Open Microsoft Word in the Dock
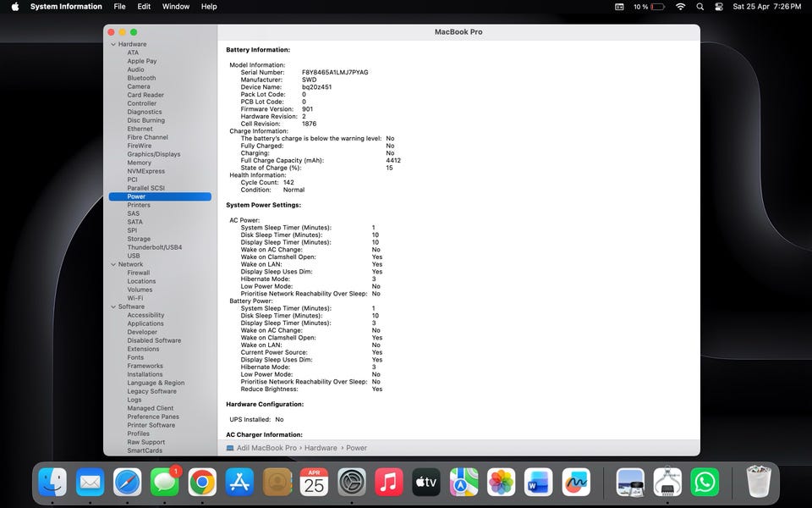Image resolution: width=812 pixels, height=508 pixels. [539, 482]
